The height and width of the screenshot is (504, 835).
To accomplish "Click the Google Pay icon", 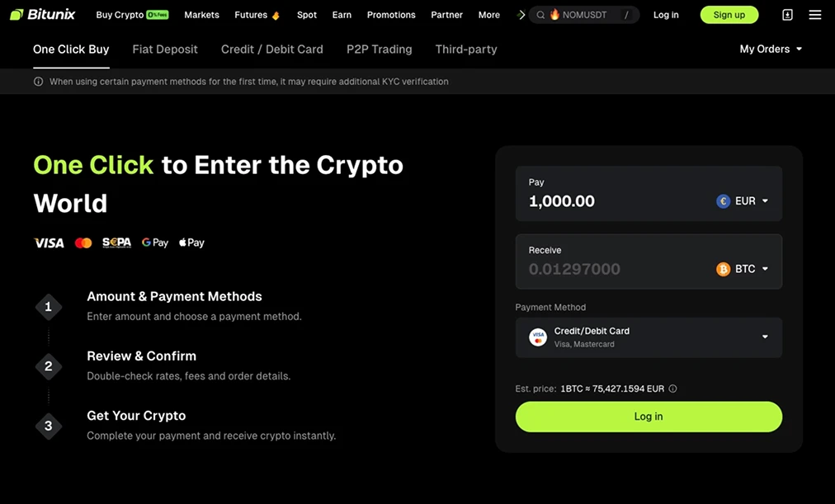I will point(154,242).
